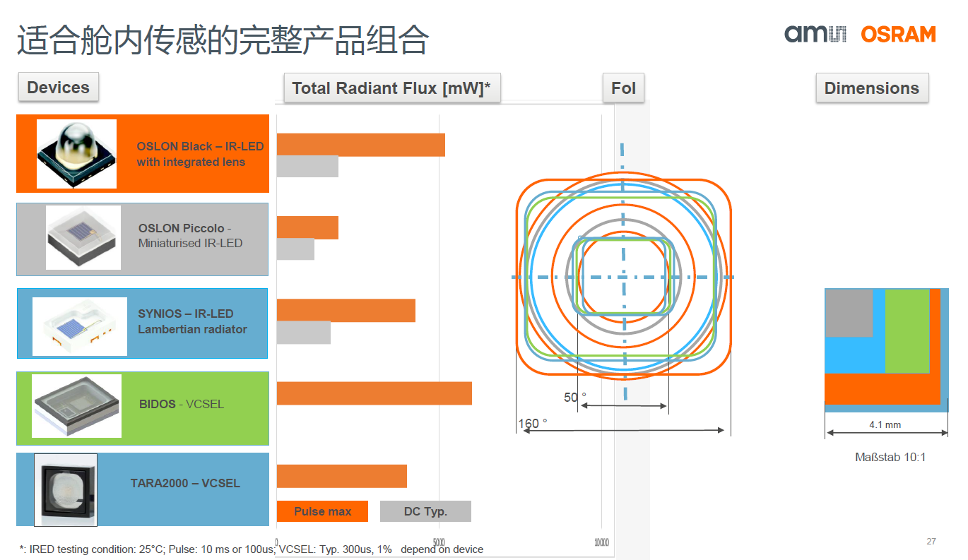Click the Total Radiant Flux [mW]* header
This screenshot has height=560, width=968.
point(391,88)
